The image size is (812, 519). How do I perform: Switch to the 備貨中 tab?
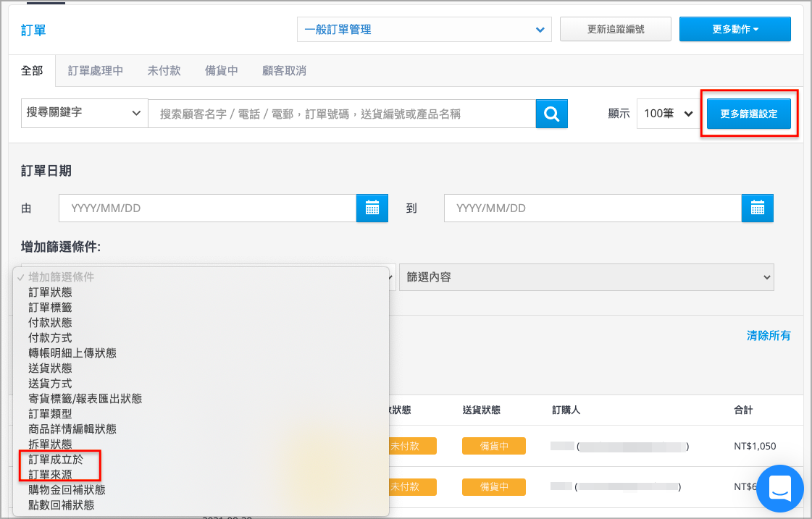coord(221,71)
